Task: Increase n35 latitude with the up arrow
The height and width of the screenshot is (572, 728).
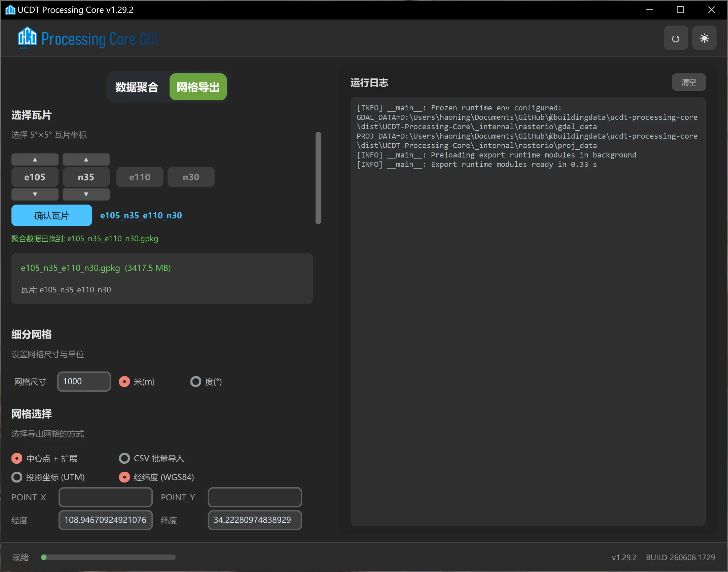Action: [x=86, y=159]
